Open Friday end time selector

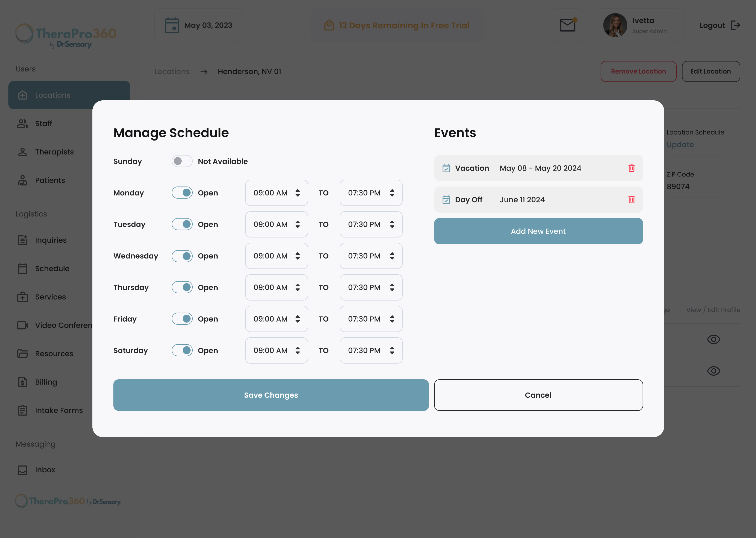371,319
